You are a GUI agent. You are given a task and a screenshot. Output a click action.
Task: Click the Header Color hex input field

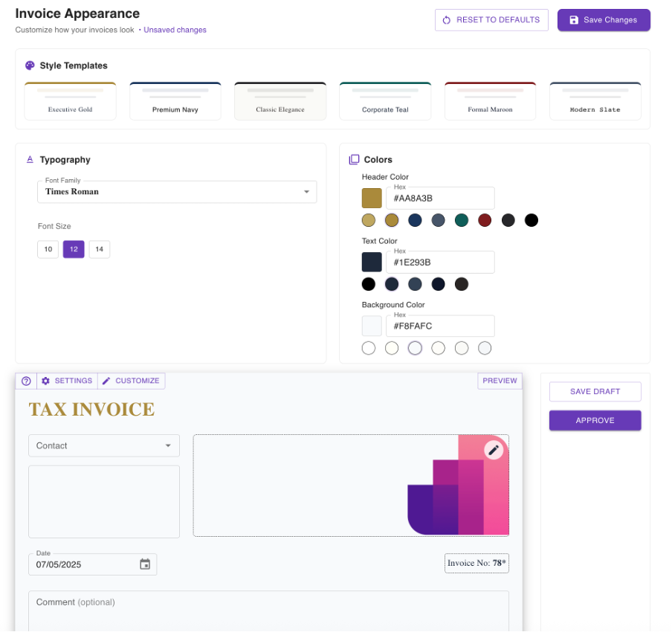440,199
